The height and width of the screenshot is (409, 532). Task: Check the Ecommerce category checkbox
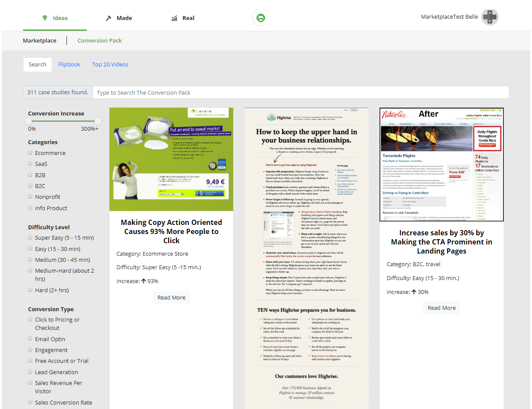[x=30, y=152]
